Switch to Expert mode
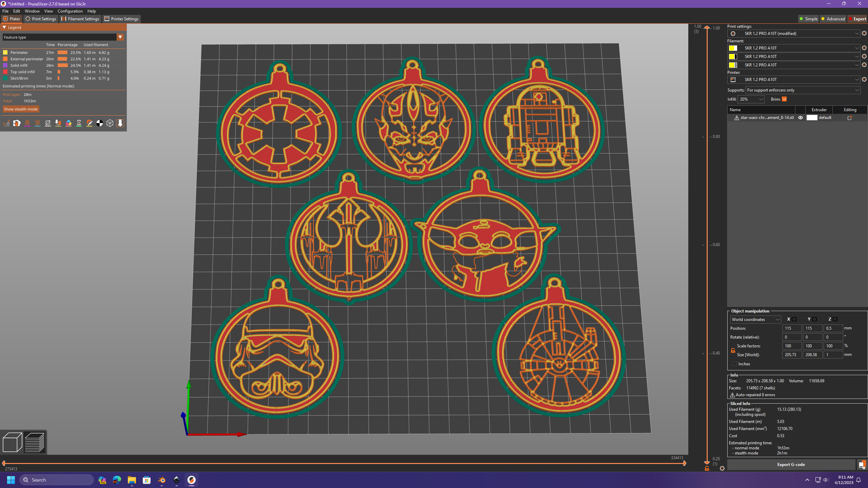Image resolution: width=868 pixels, height=488 pixels. (x=857, y=19)
